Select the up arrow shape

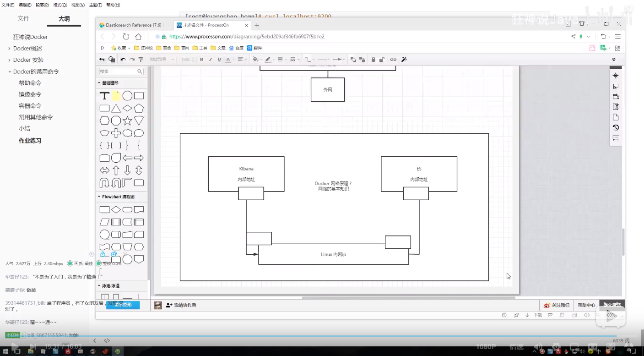click(116, 170)
